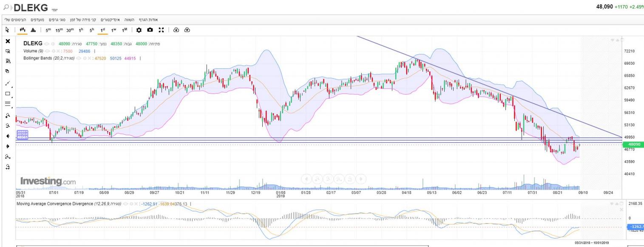Image resolution: width=644 pixels, height=247 pixels.
Task: Open the הציטוטים שלי menu
Action: (16, 20)
